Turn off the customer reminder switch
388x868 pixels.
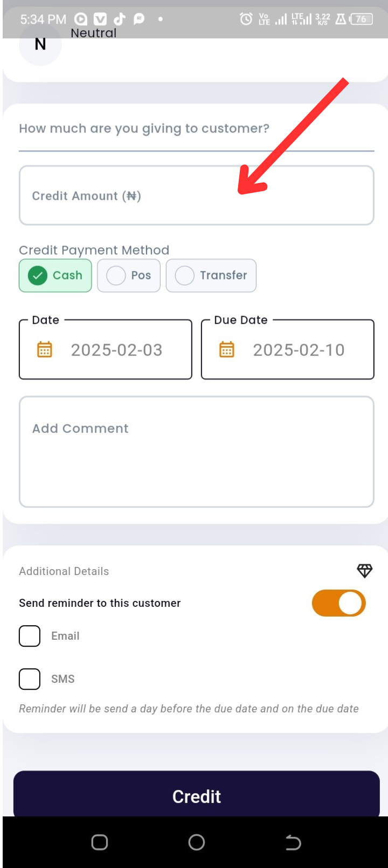coord(339,603)
